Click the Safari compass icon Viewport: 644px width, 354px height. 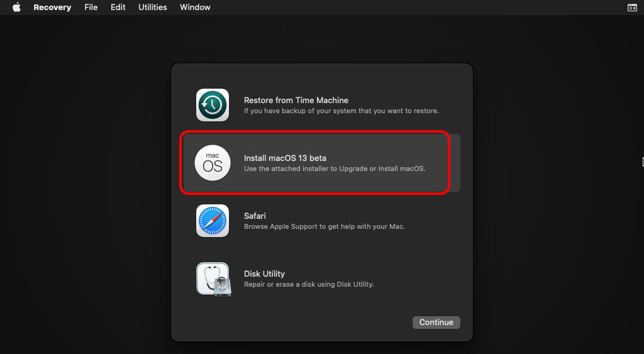(213, 221)
